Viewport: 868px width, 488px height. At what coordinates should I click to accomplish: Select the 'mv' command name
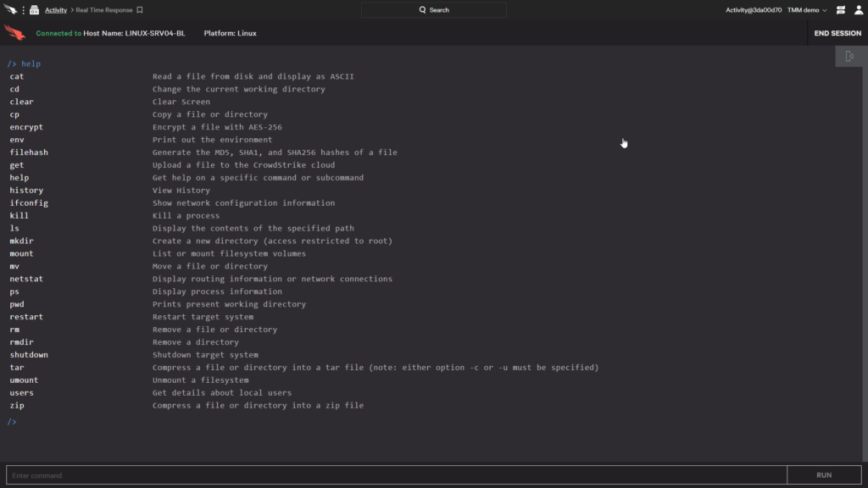point(14,266)
